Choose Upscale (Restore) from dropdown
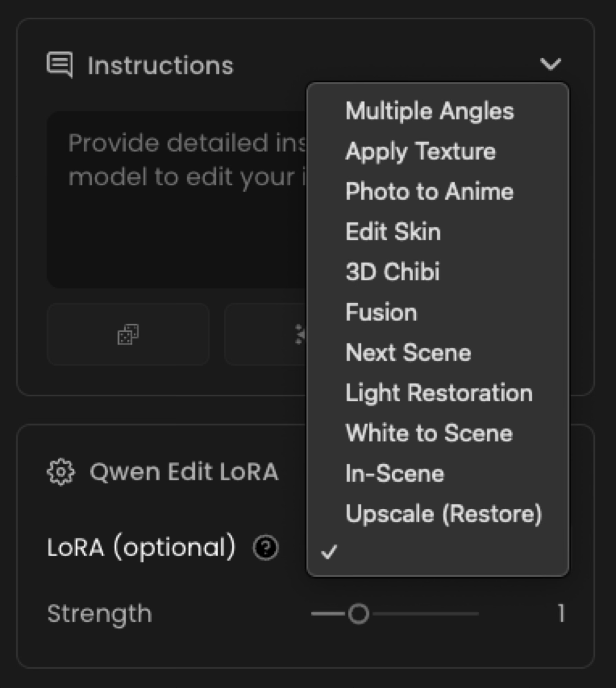This screenshot has width=616, height=688. point(444,514)
